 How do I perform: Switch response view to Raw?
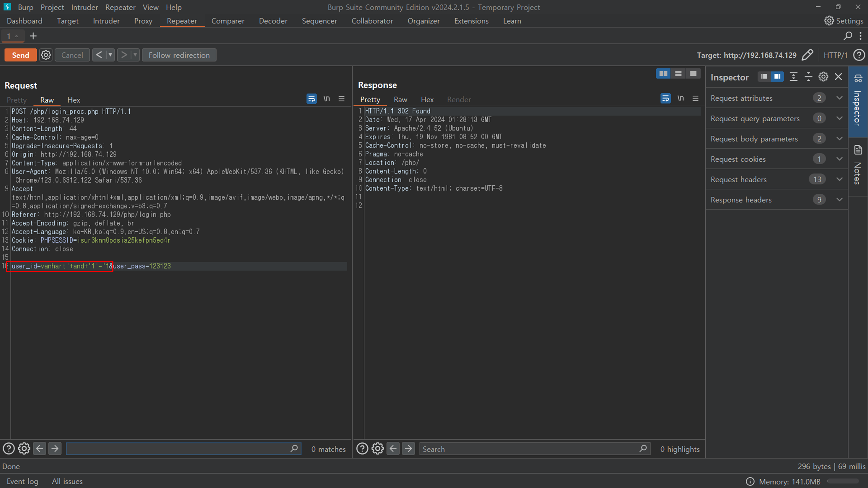tap(400, 99)
